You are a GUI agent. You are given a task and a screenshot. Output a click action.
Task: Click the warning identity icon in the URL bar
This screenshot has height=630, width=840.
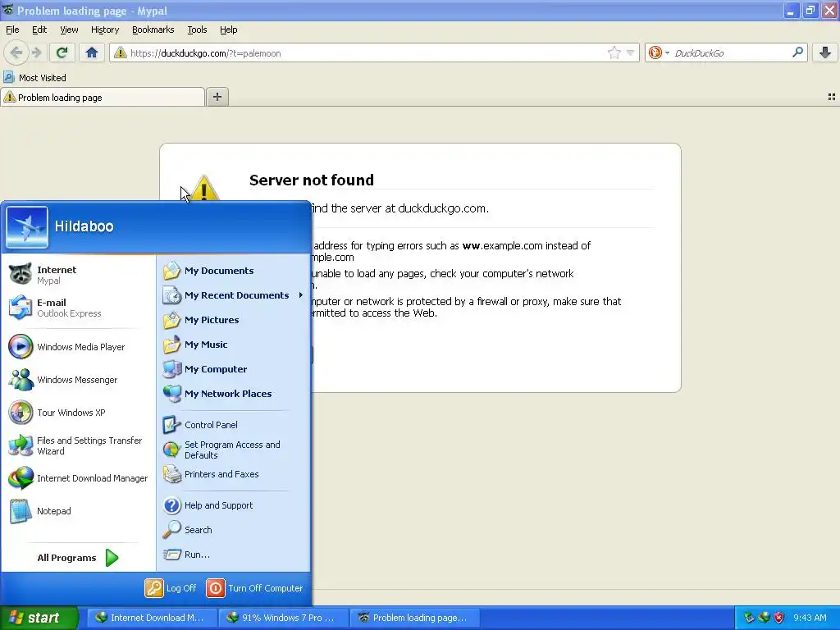pos(121,52)
